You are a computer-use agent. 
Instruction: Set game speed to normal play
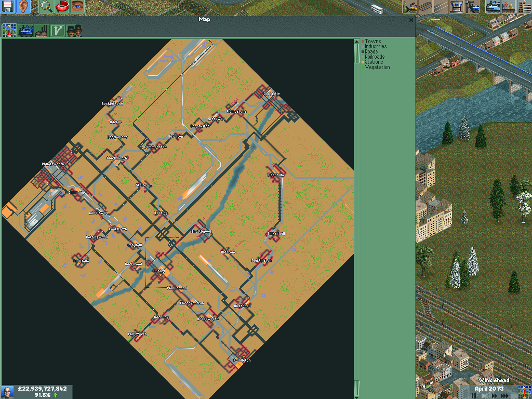click(x=484, y=395)
